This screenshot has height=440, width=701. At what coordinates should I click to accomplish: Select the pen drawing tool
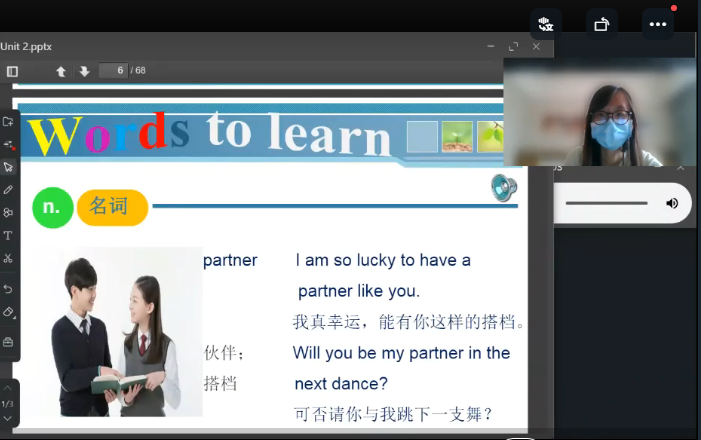click(x=8, y=190)
